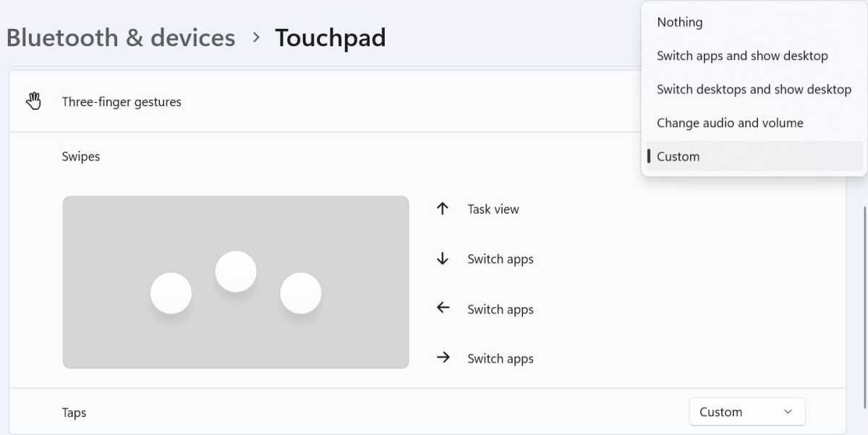Click the right arrow swipe icon

pos(443,358)
